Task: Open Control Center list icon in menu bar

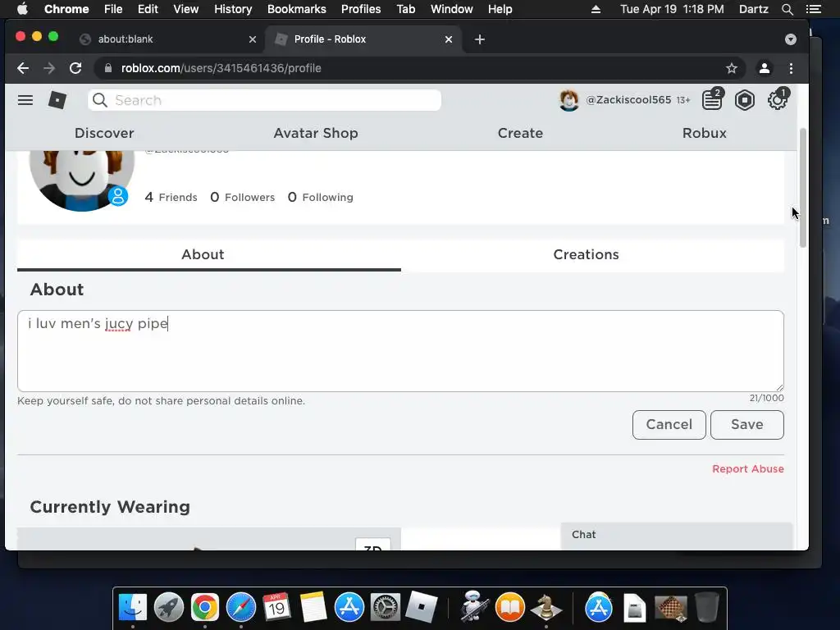Action: [x=813, y=9]
